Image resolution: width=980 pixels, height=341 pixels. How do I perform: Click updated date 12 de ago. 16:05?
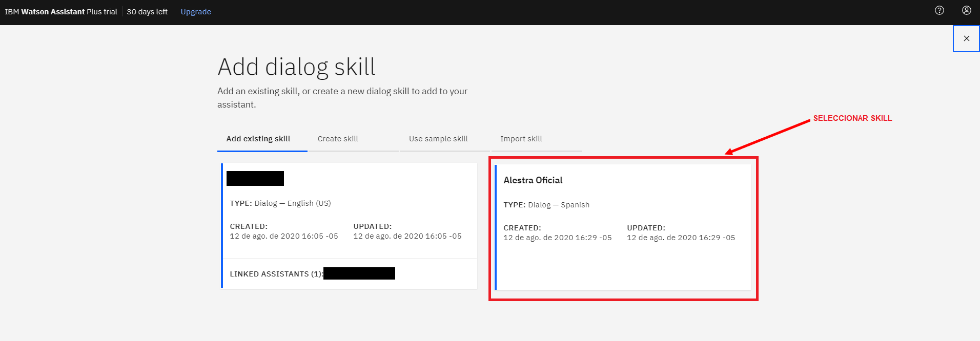(x=407, y=236)
